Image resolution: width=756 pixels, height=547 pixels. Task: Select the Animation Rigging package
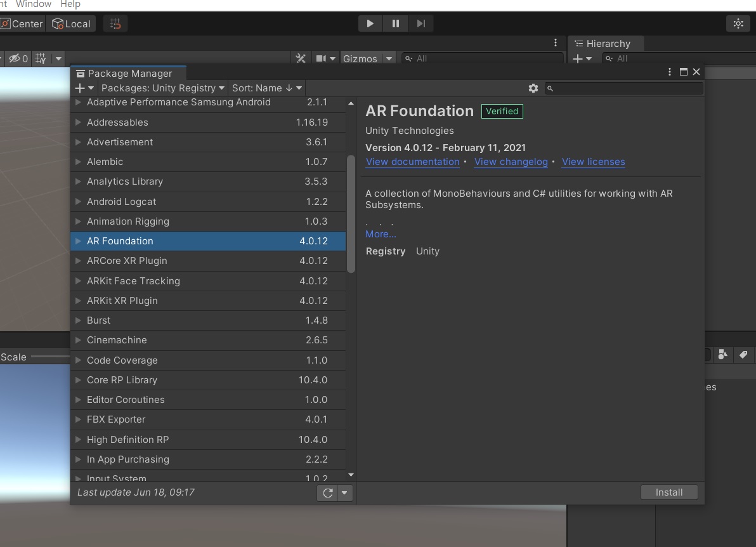pos(208,221)
